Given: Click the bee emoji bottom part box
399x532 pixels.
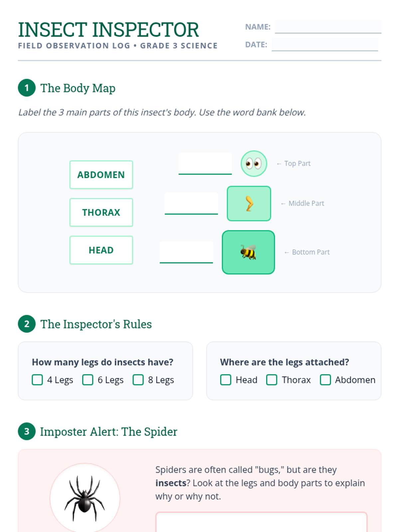Looking at the screenshot, I should 248,252.
